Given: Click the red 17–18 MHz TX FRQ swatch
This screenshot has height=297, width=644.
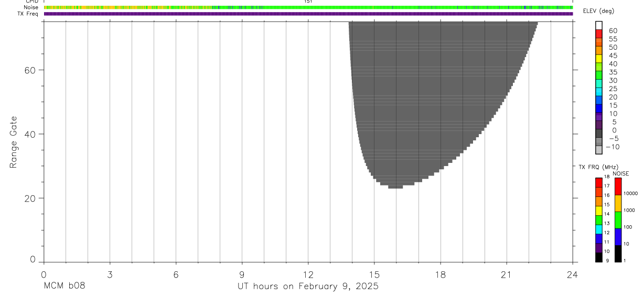Looking at the screenshot, I should [x=599, y=182].
